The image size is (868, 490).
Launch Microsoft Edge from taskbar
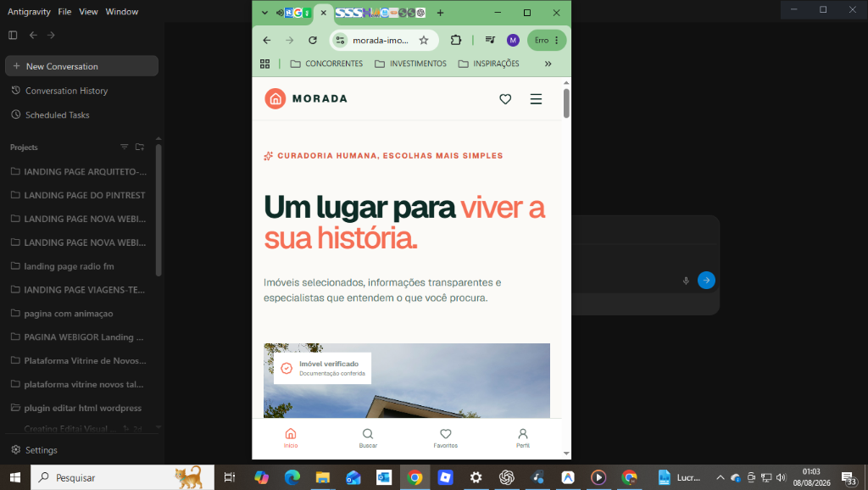click(x=292, y=477)
